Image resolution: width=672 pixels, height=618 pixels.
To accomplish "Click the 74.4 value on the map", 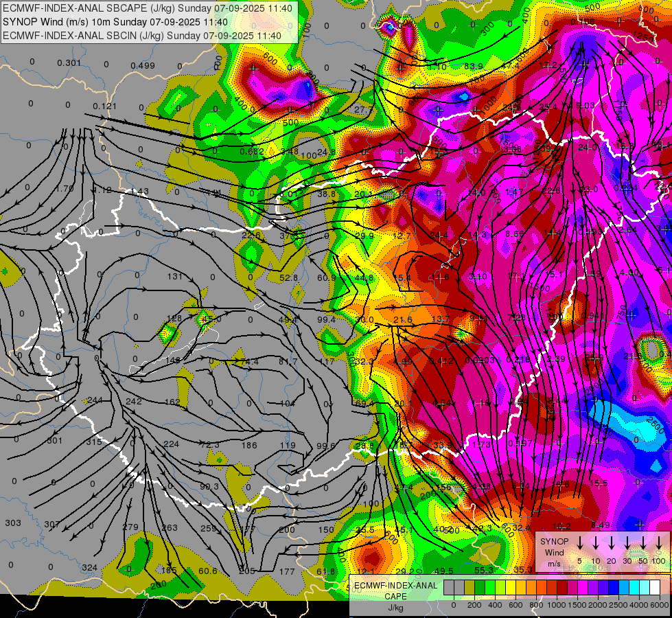I will (249, 362).
